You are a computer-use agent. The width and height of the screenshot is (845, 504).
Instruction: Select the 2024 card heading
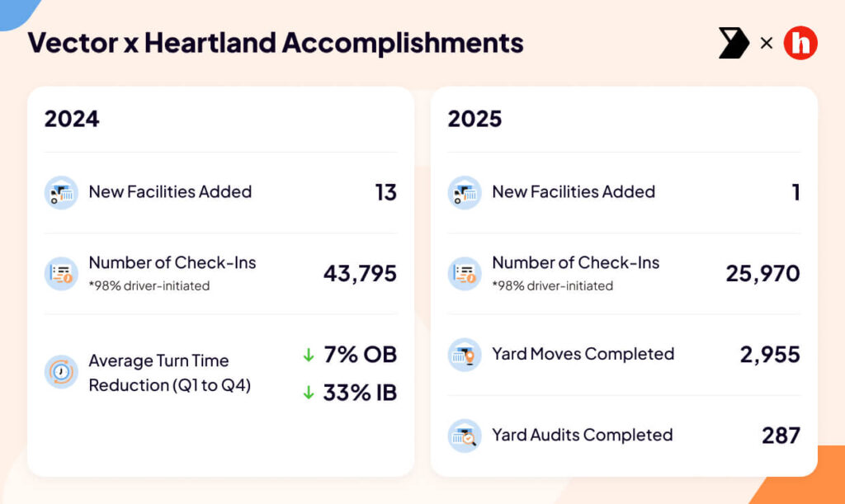pyautogui.click(x=72, y=119)
